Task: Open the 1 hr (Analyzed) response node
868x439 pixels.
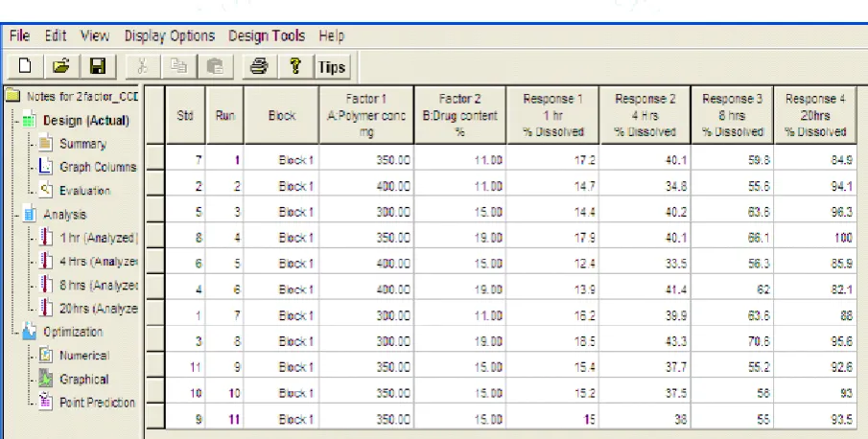Action: point(99,238)
